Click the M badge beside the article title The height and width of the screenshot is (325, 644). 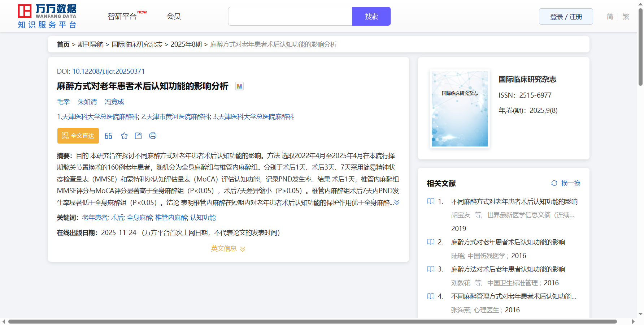click(239, 86)
